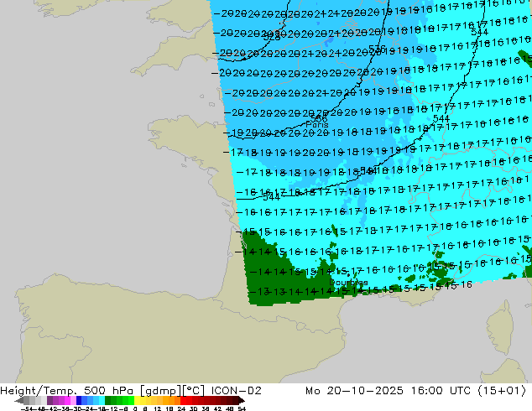The image size is (532, 411).
Task: Click the Dourbias place label
Action: [x=348, y=283]
